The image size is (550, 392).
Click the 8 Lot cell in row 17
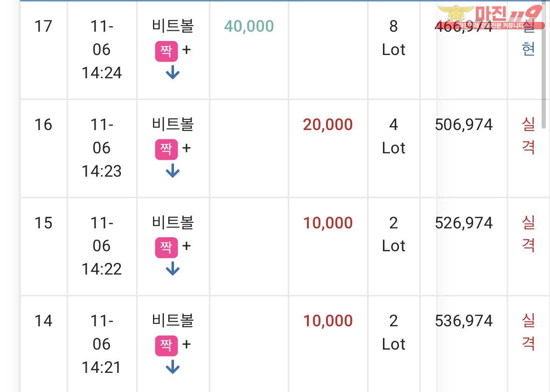click(x=394, y=38)
